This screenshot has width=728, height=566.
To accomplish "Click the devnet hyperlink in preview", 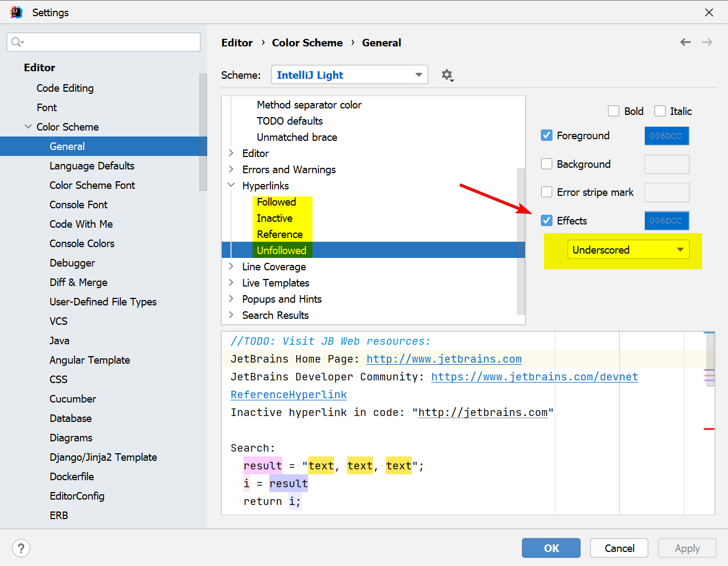I will tap(535, 377).
